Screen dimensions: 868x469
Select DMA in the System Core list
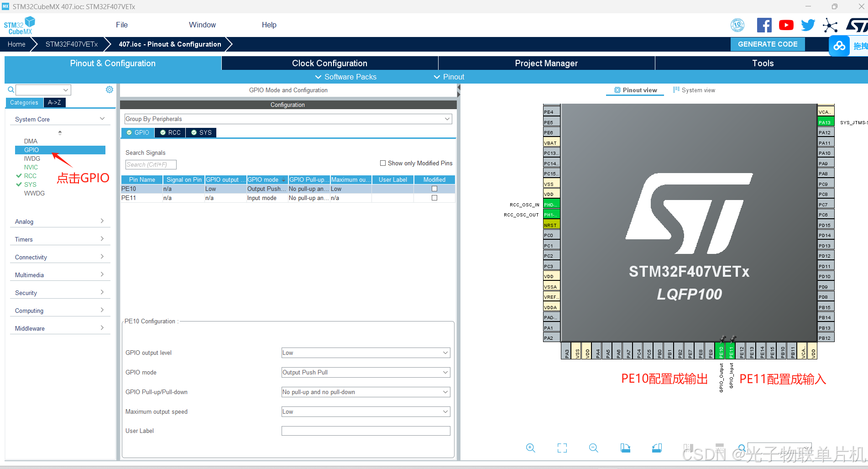(31, 141)
